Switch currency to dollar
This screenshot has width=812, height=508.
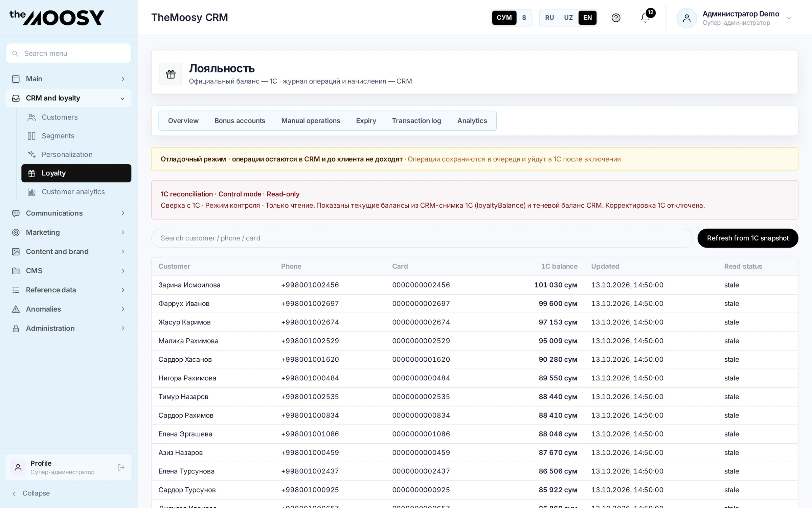[524, 18]
